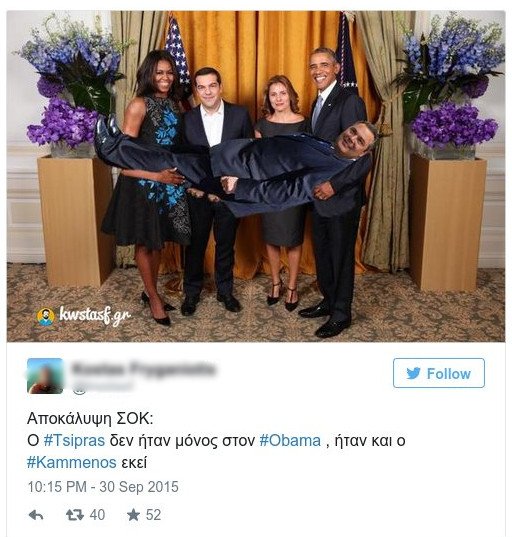
Task: Click the 10:15 PM - 30 Sep 2015 timestamp
Action: pyautogui.click(x=103, y=487)
